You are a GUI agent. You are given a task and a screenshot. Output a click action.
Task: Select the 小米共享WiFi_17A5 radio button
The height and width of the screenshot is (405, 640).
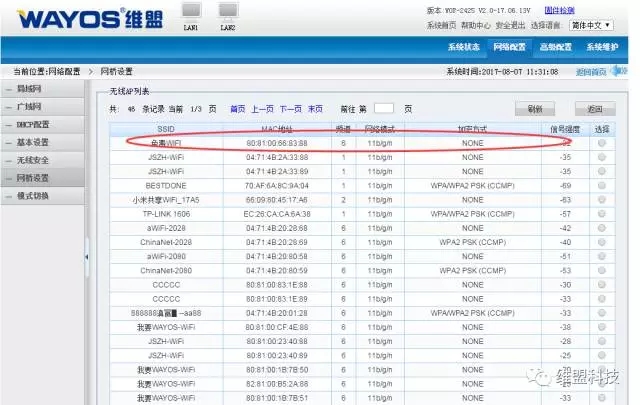[602, 200]
